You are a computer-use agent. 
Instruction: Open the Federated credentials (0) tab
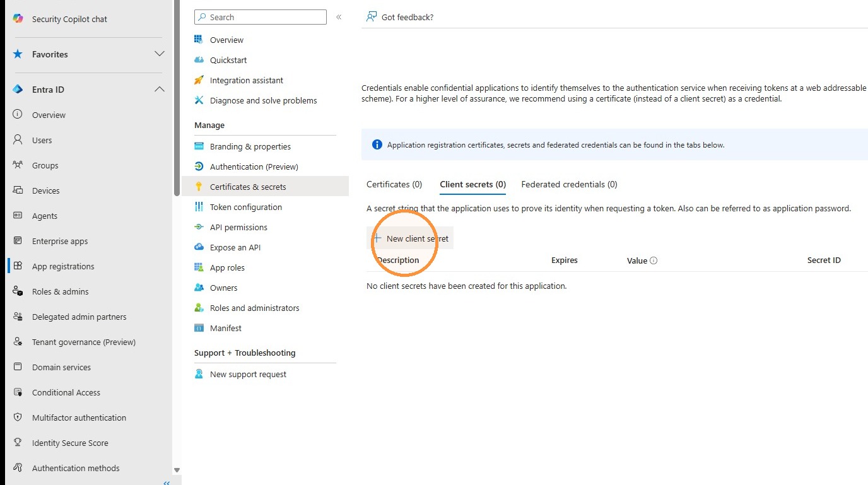[569, 185]
